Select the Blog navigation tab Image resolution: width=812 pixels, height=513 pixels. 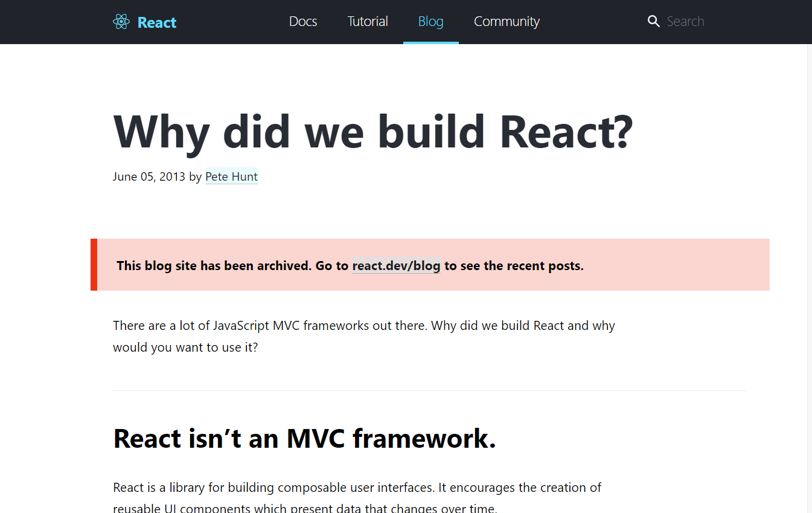point(431,22)
